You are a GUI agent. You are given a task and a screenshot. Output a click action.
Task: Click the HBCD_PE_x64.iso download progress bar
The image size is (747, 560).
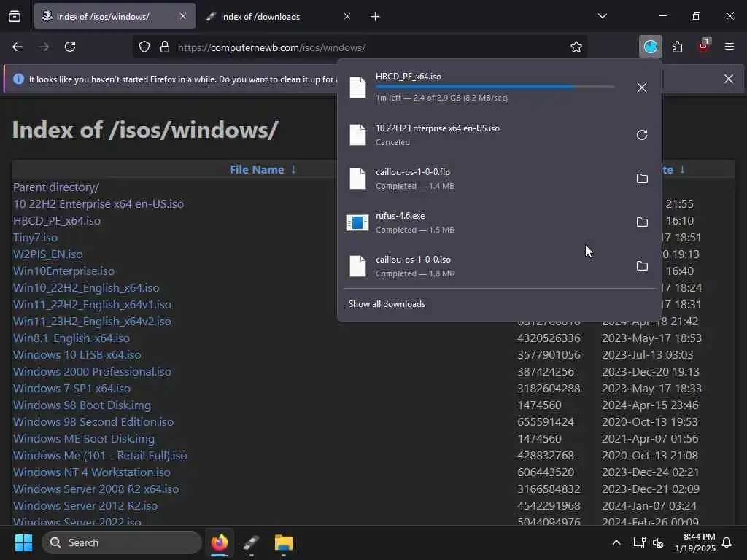(x=495, y=87)
